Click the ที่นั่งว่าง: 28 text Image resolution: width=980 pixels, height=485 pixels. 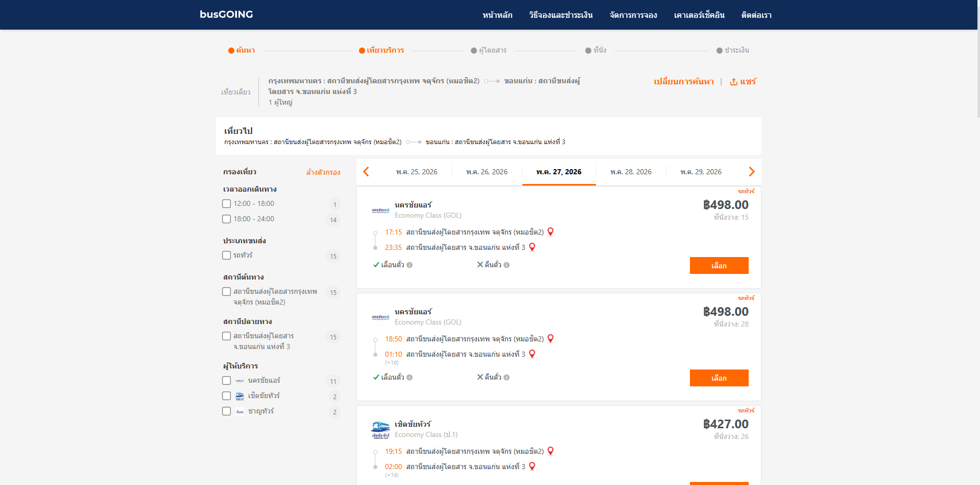(731, 324)
